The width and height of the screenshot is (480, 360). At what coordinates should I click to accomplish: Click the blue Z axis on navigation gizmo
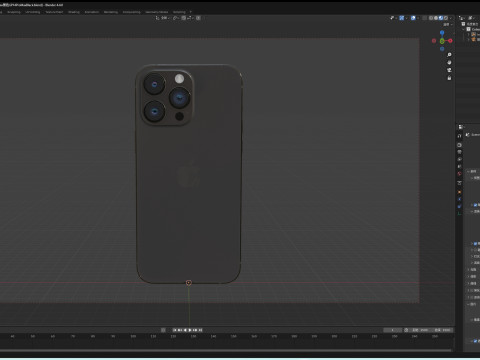(x=442, y=33)
